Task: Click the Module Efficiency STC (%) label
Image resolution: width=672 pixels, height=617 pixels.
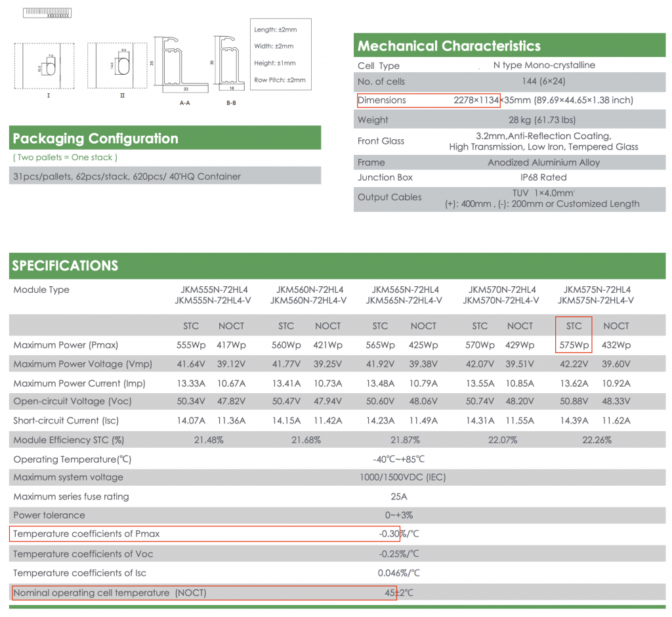Action: pos(68,440)
